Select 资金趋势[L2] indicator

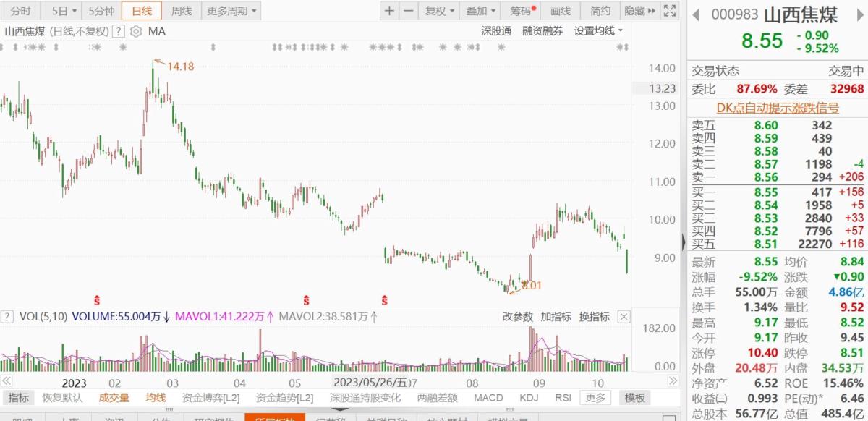pos(285,397)
